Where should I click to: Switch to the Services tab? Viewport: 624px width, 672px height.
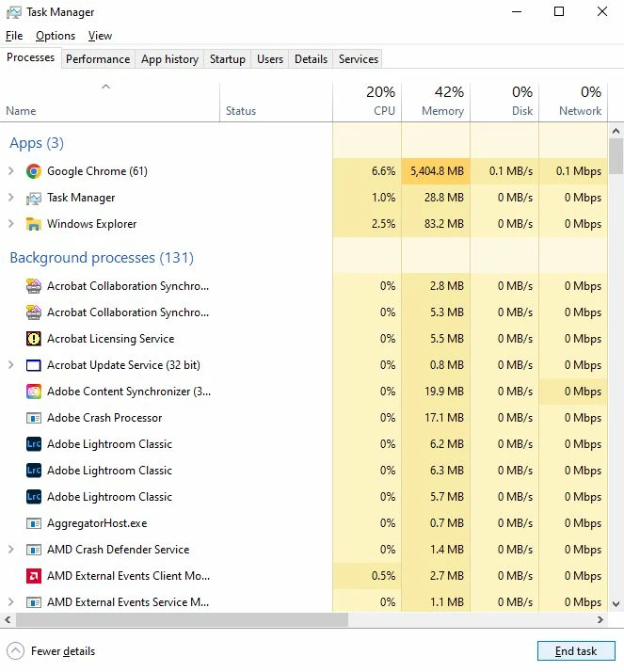click(359, 59)
